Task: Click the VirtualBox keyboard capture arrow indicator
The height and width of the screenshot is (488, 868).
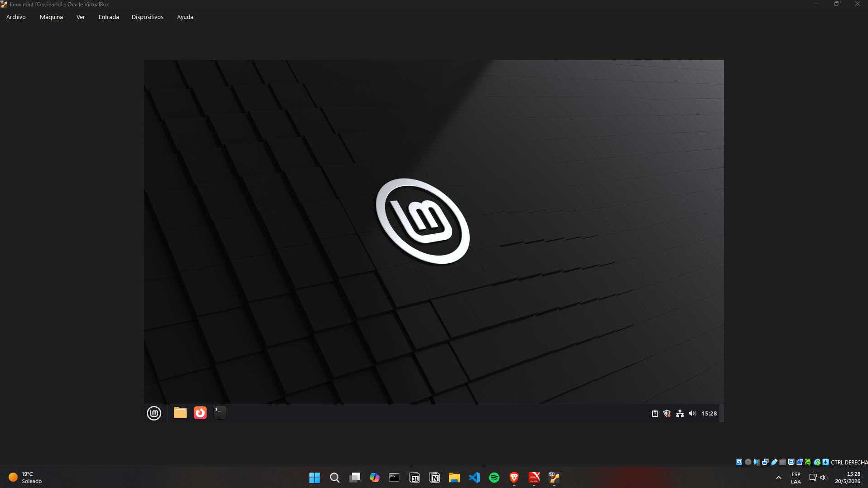Action: pyautogui.click(x=825, y=462)
